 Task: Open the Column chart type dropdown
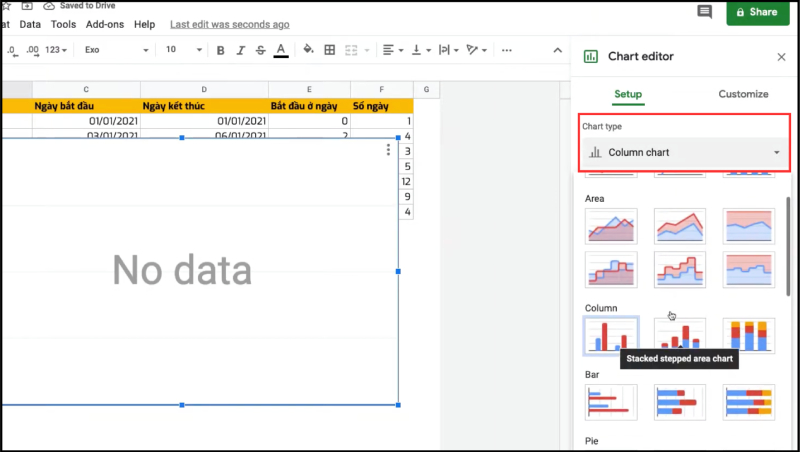pyautogui.click(x=685, y=153)
